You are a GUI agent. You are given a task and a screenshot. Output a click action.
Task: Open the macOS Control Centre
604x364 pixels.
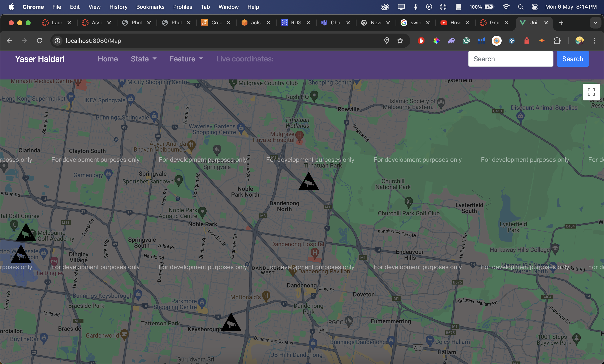point(535,7)
